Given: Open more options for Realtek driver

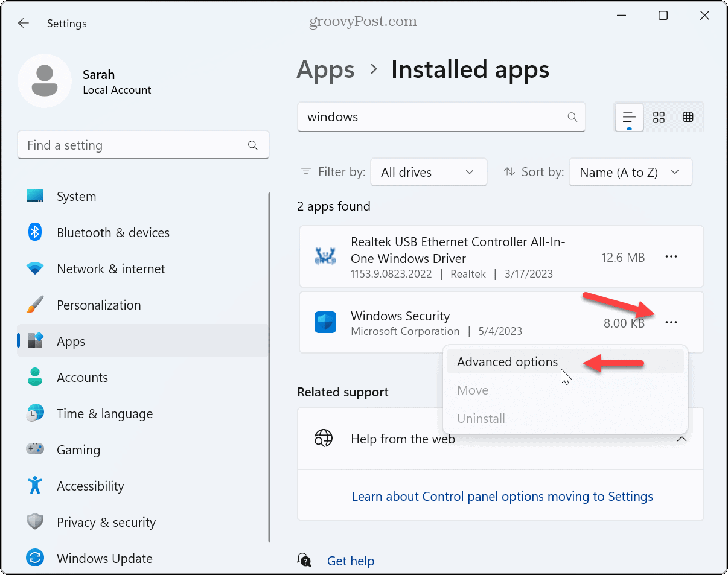Looking at the screenshot, I should click(671, 257).
